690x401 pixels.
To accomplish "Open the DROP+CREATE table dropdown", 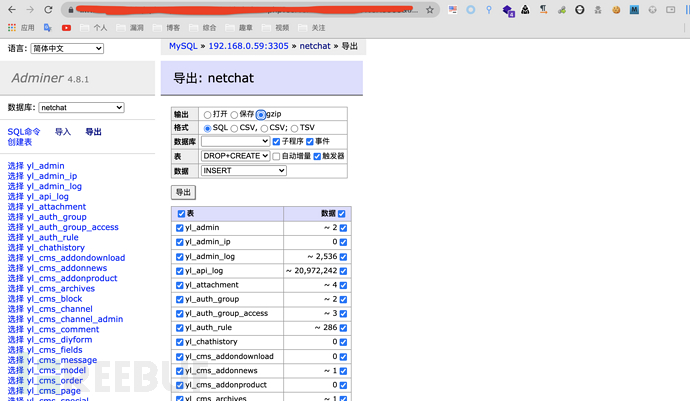I will point(235,156).
